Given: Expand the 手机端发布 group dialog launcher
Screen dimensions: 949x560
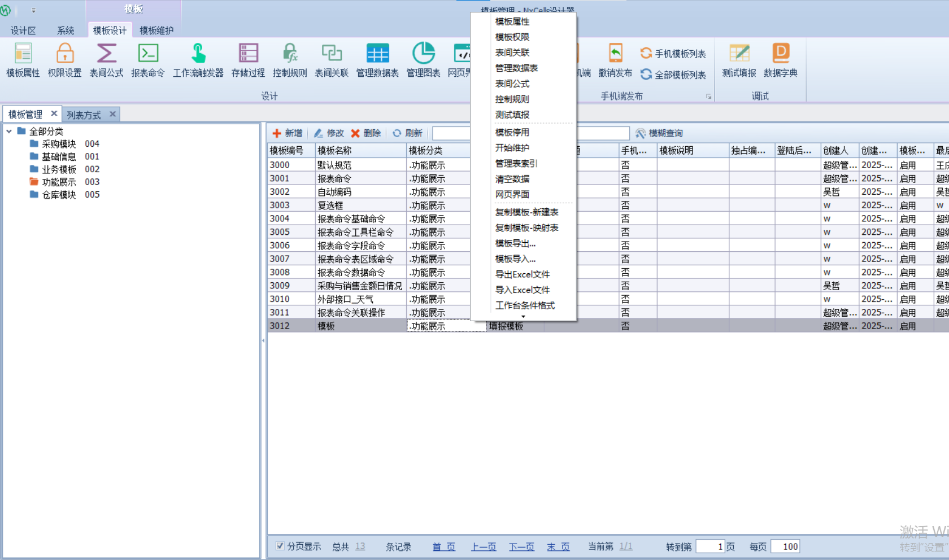Looking at the screenshot, I should pyautogui.click(x=708, y=97).
